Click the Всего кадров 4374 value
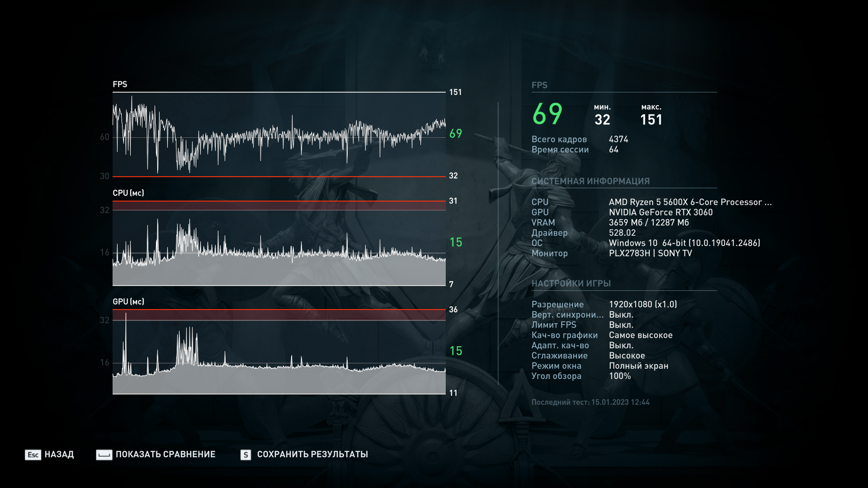This screenshot has height=488, width=868. (618, 139)
